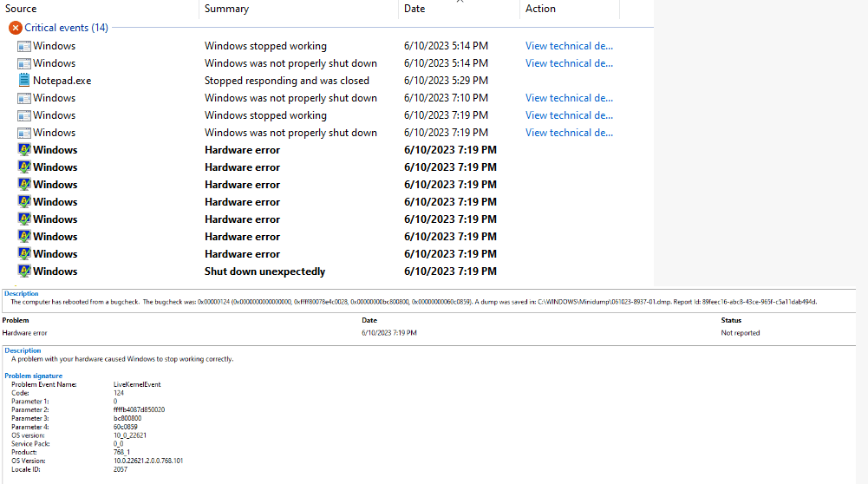Sort by the Source column header
The image size is (868, 484).
click(21, 9)
